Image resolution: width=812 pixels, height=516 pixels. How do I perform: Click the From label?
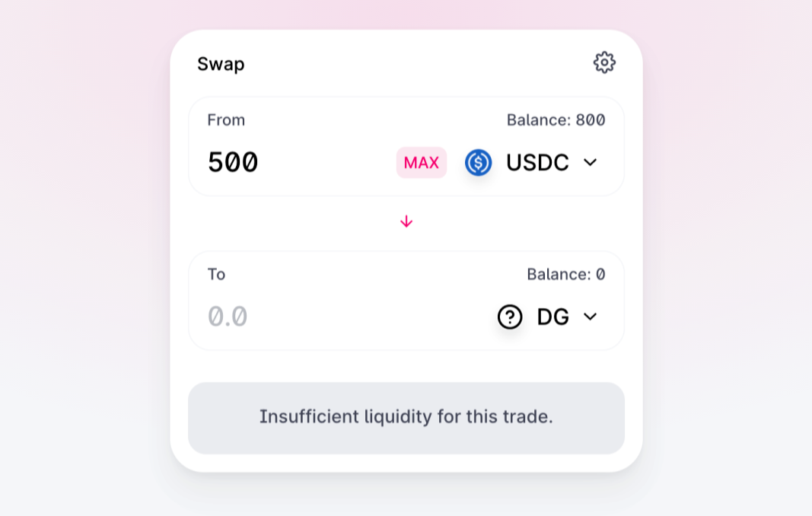coord(226,120)
